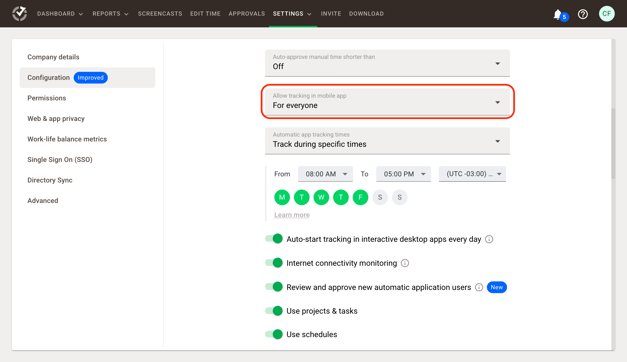Open Invite in top navigation

[x=331, y=14]
